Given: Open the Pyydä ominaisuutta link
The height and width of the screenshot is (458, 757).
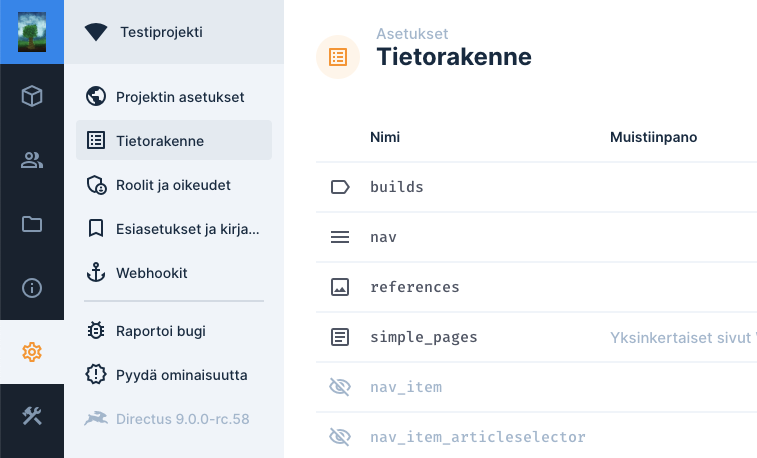Looking at the screenshot, I should click(174, 375).
